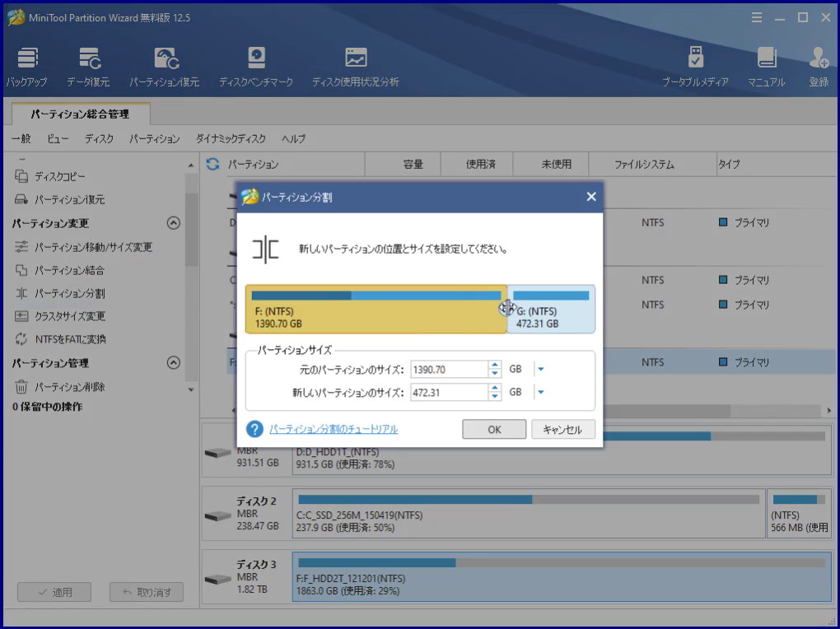Sort by the 未使用 column header
The image size is (840, 629).
[551, 164]
